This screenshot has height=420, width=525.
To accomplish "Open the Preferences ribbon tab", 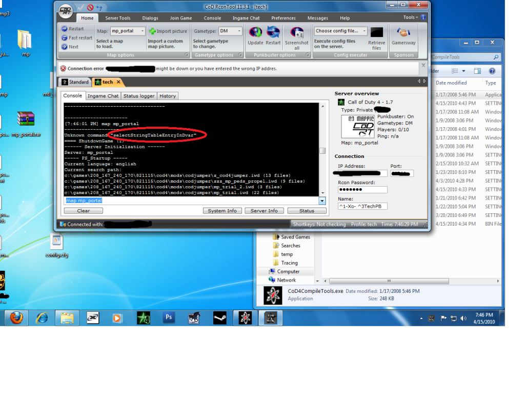I will (283, 18).
